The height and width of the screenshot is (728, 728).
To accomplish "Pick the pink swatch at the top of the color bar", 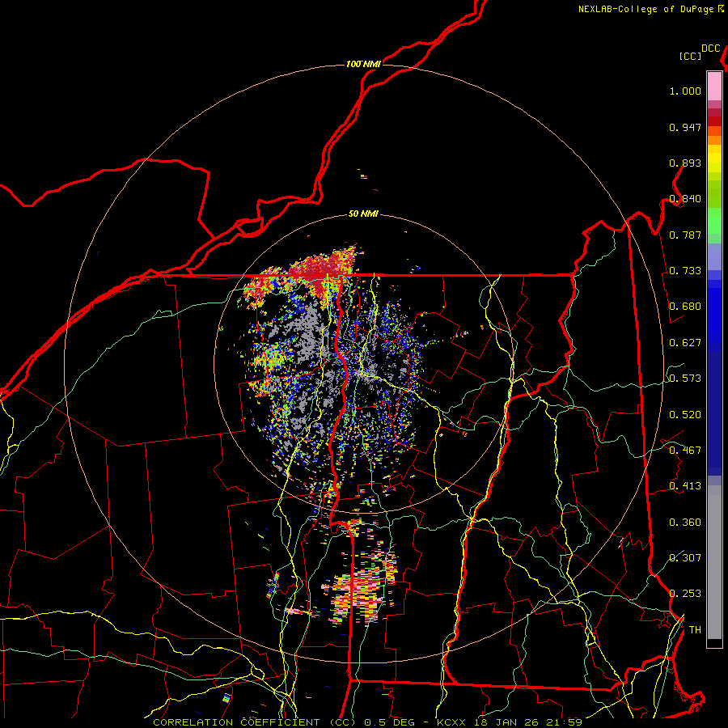I will [714, 86].
